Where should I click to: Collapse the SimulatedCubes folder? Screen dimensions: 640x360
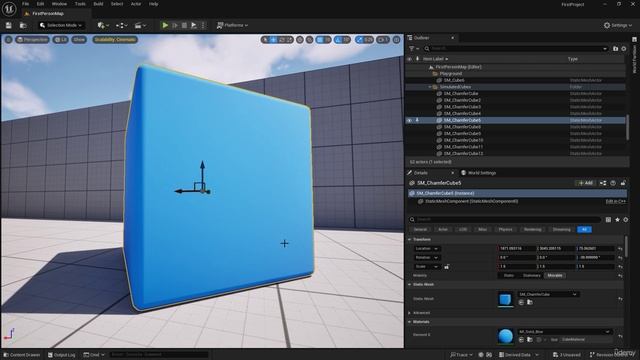coord(429,87)
